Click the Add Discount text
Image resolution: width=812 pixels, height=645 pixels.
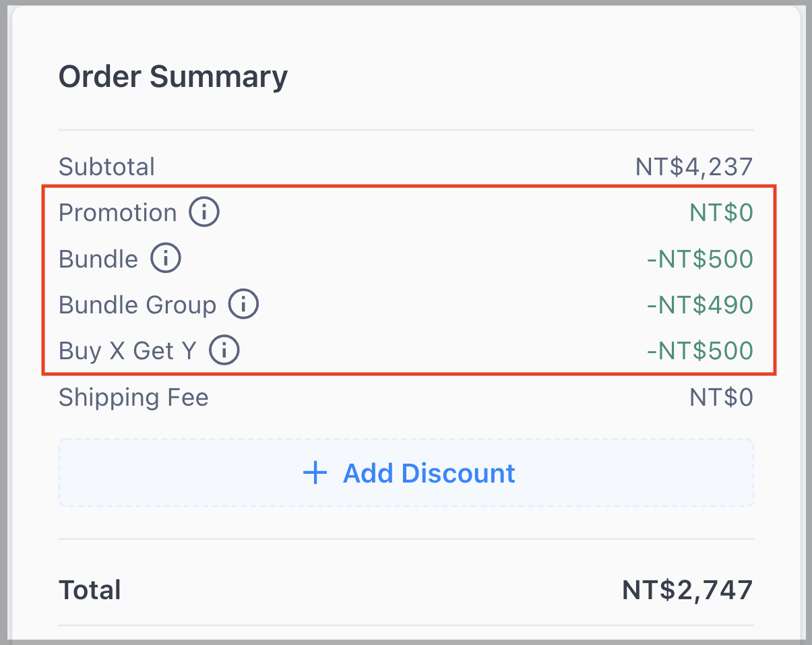[429, 473]
